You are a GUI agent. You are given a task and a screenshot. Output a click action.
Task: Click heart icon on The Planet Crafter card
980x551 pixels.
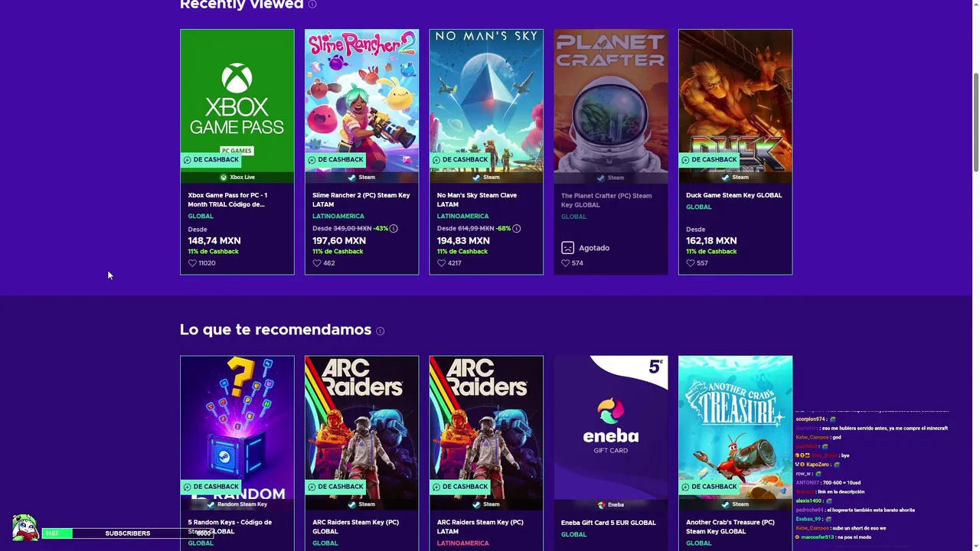[x=566, y=263]
